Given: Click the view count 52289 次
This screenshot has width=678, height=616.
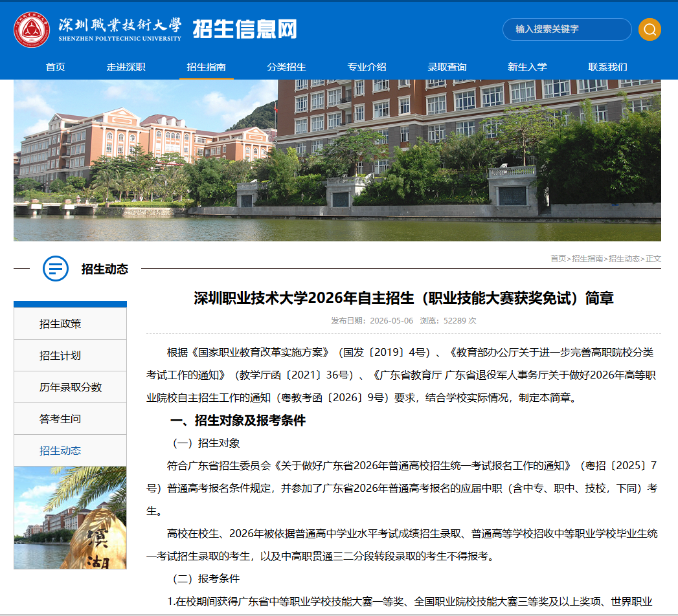Looking at the screenshot, I should click(x=460, y=320).
